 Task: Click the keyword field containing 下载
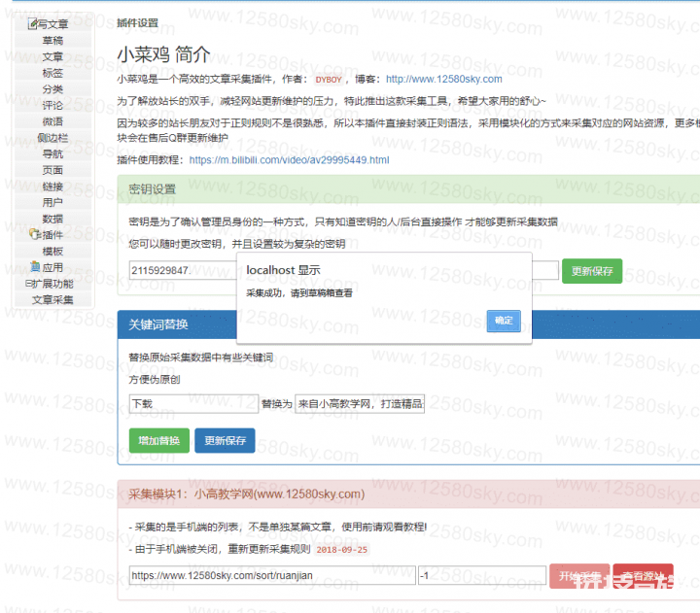[x=193, y=404]
